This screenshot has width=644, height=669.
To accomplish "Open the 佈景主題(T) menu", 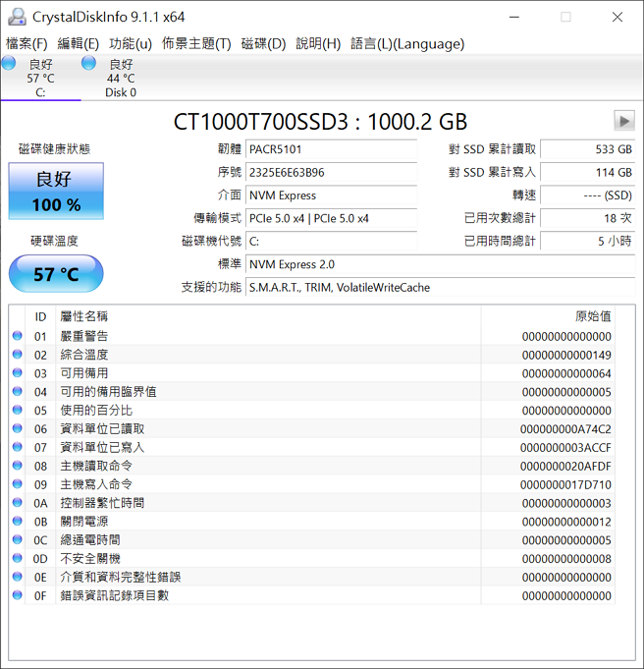I will click(196, 43).
